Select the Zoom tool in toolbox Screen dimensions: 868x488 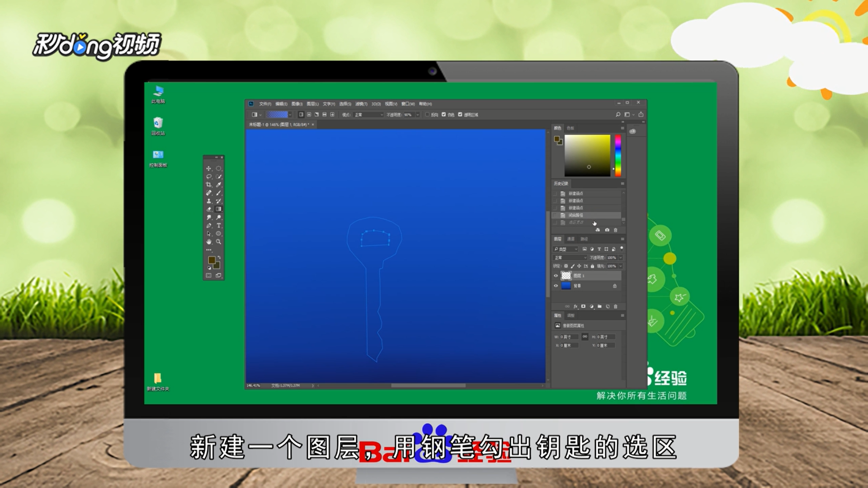pyautogui.click(x=219, y=242)
